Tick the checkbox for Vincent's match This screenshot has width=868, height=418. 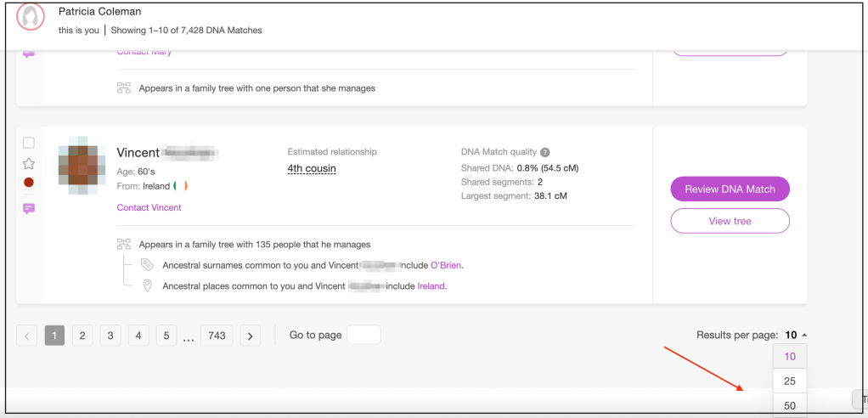click(x=29, y=143)
